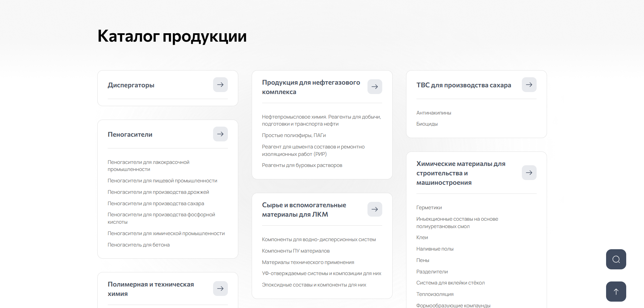
Task: Open the Антинакипины link
Action: pos(434,113)
